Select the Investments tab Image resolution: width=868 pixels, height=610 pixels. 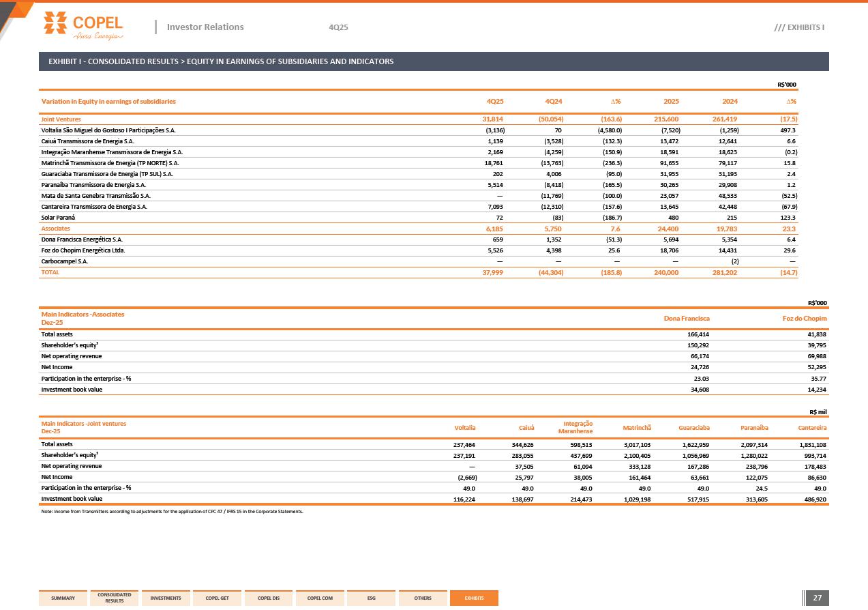tap(166, 598)
